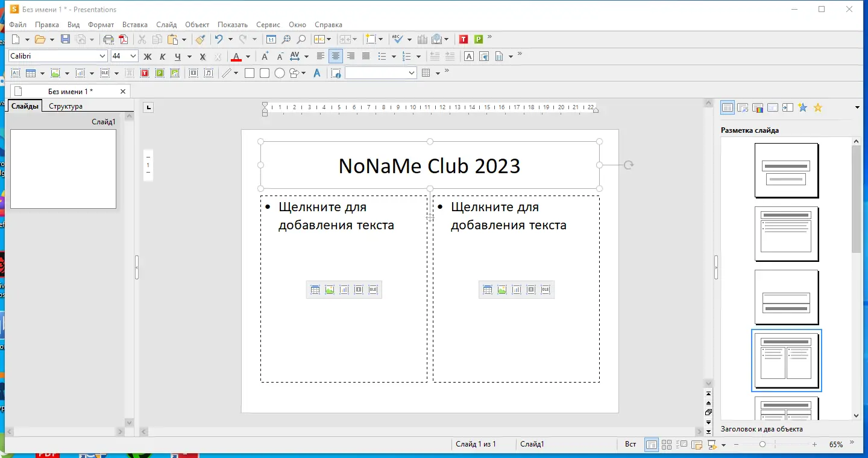The width and height of the screenshot is (868, 458).
Task: Draw a rectangle shape
Action: coord(250,73)
